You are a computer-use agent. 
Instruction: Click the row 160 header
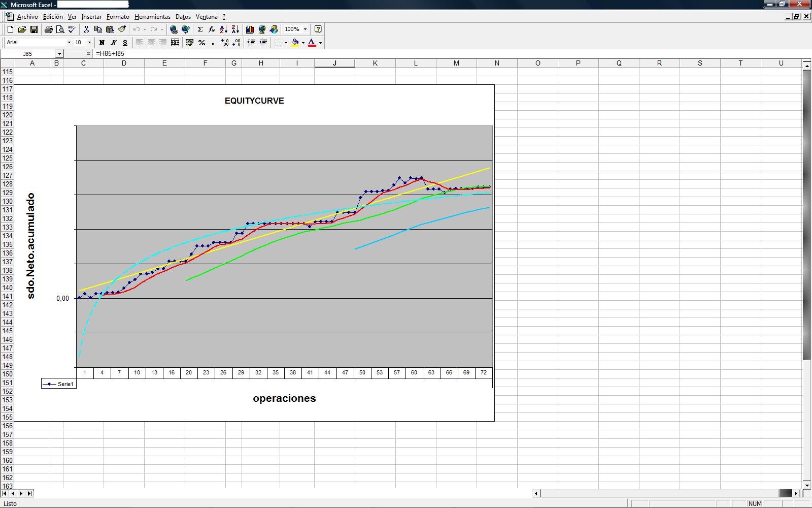[7, 460]
